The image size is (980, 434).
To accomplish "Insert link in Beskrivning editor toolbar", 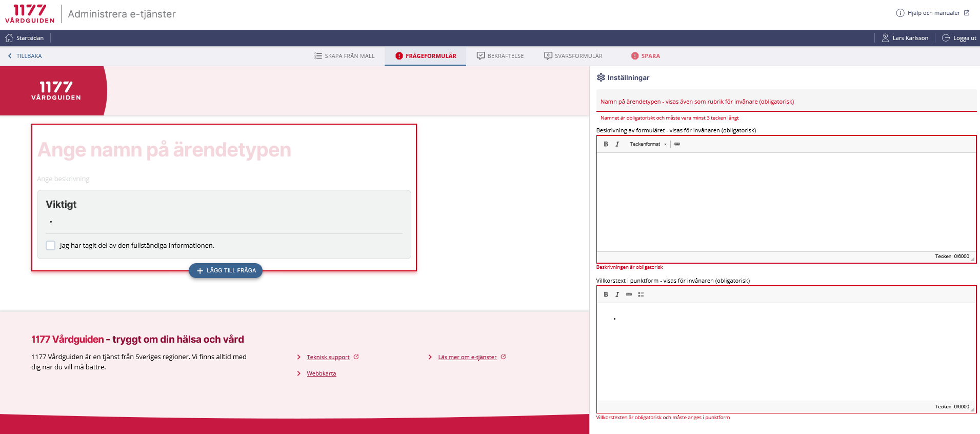I will click(677, 144).
